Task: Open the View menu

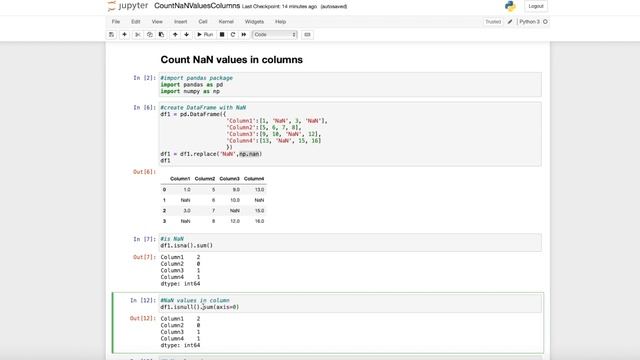Action: (157, 22)
